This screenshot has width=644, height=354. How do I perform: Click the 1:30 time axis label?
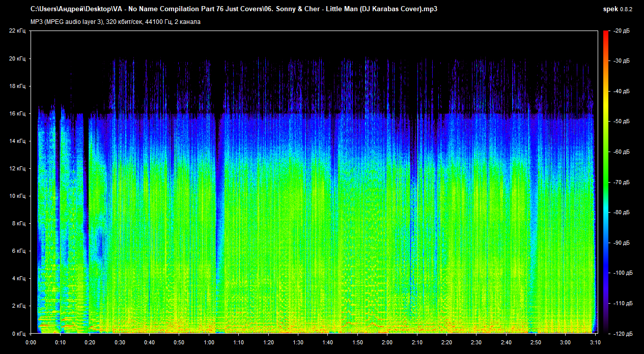(x=298, y=342)
